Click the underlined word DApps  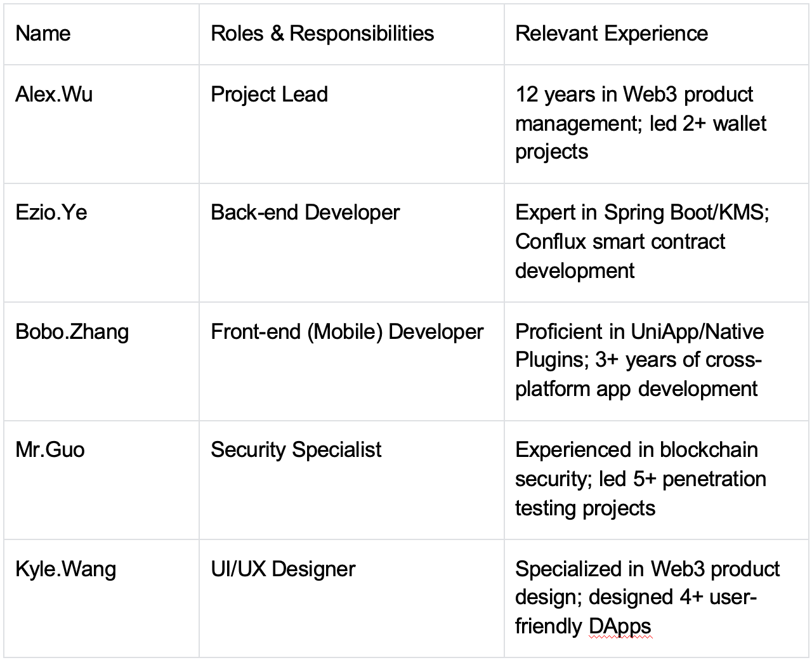(x=619, y=626)
